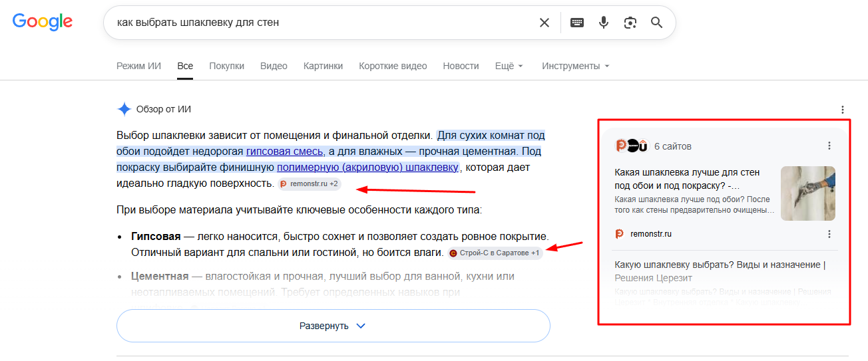Expand the Ещё dropdown menu
This screenshot has width=868, height=361.
(x=509, y=66)
